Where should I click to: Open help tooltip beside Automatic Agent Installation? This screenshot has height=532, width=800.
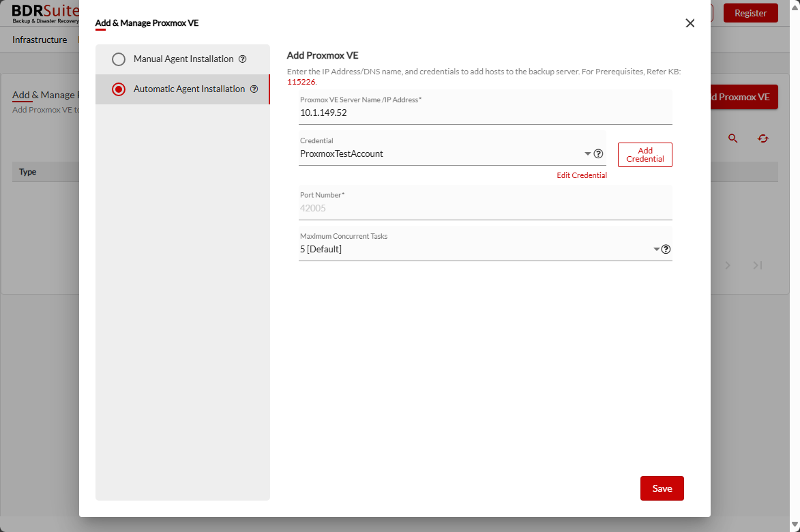[254, 89]
